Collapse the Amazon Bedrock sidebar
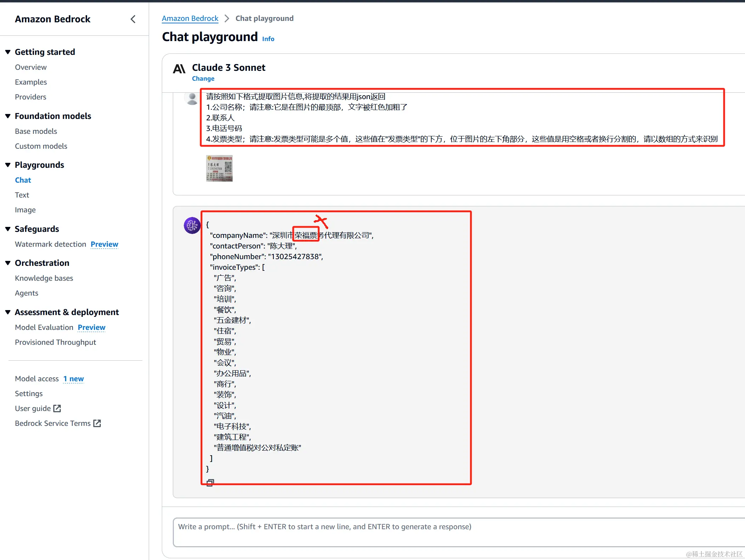The width and height of the screenshot is (745, 560). [133, 19]
